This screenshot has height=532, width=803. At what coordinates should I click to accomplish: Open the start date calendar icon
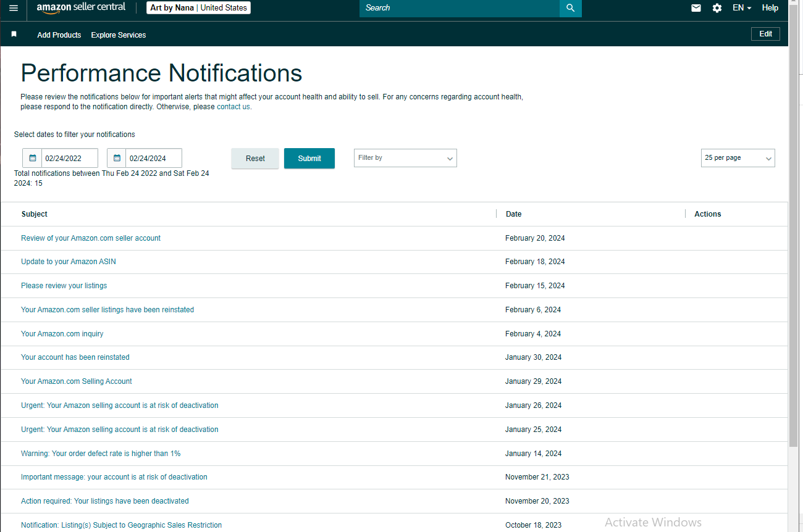[x=33, y=158]
